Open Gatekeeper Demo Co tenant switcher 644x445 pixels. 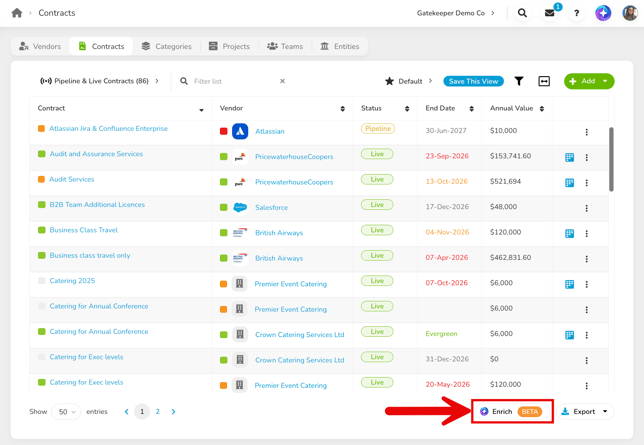click(x=455, y=13)
